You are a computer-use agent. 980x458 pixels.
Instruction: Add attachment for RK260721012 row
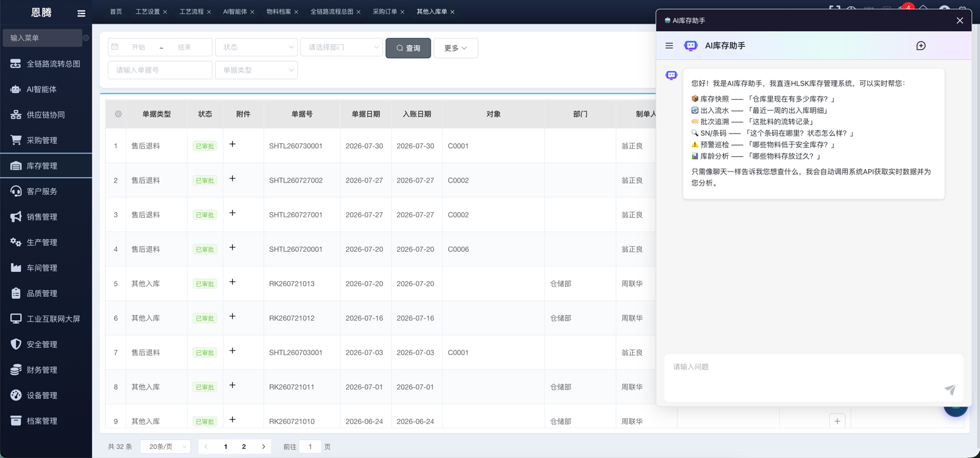click(x=232, y=316)
